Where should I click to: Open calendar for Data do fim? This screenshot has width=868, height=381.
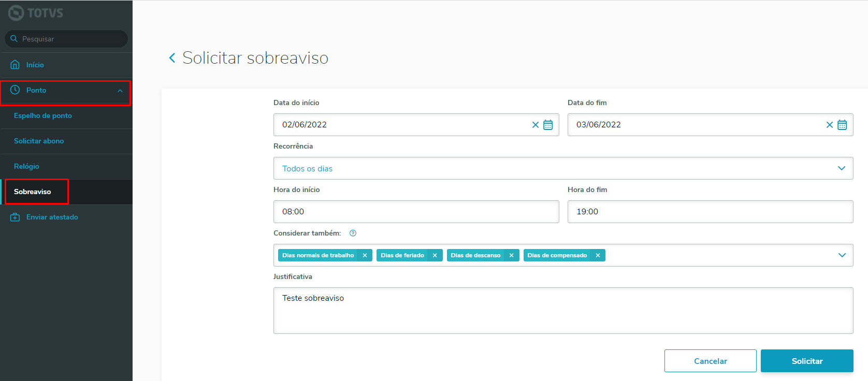point(842,125)
